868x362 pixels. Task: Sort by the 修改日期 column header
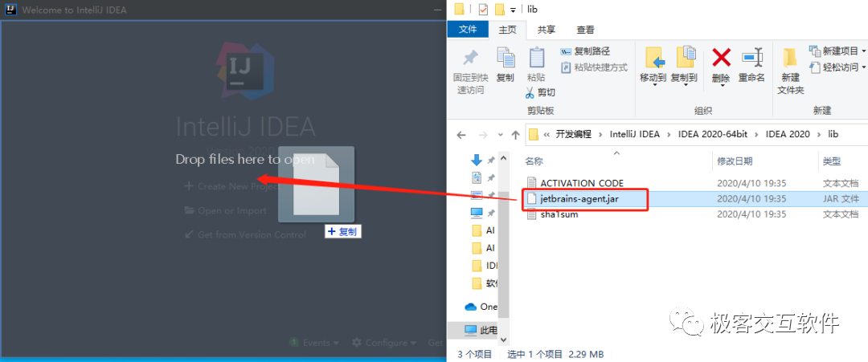click(x=735, y=161)
